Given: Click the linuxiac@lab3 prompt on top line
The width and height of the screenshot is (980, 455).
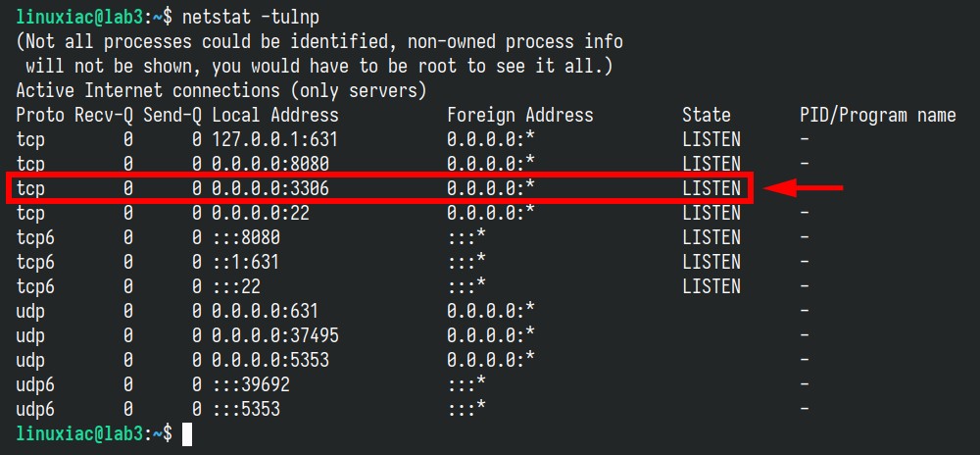Looking at the screenshot, I should (79, 18).
